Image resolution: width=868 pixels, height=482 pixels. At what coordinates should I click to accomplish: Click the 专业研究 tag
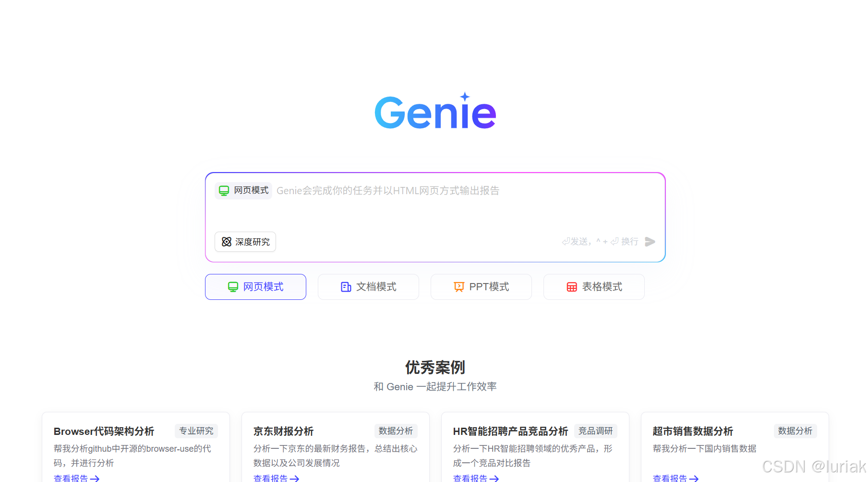click(x=196, y=431)
